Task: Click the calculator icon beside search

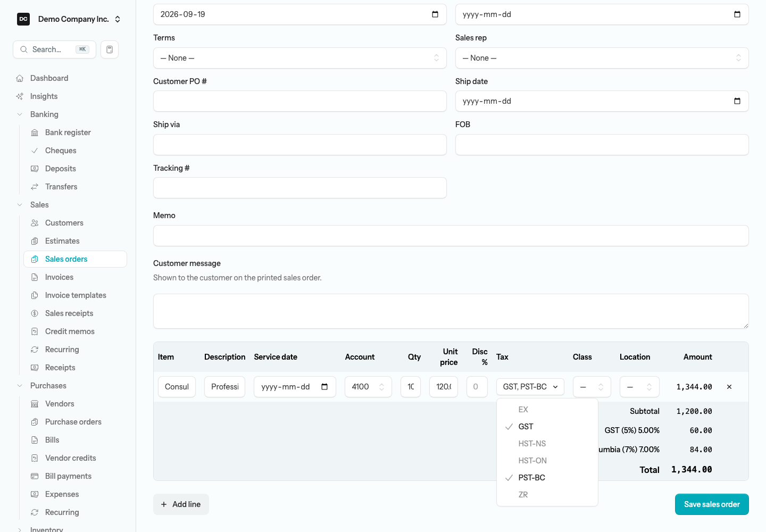Action: pyautogui.click(x=110, y=49)
